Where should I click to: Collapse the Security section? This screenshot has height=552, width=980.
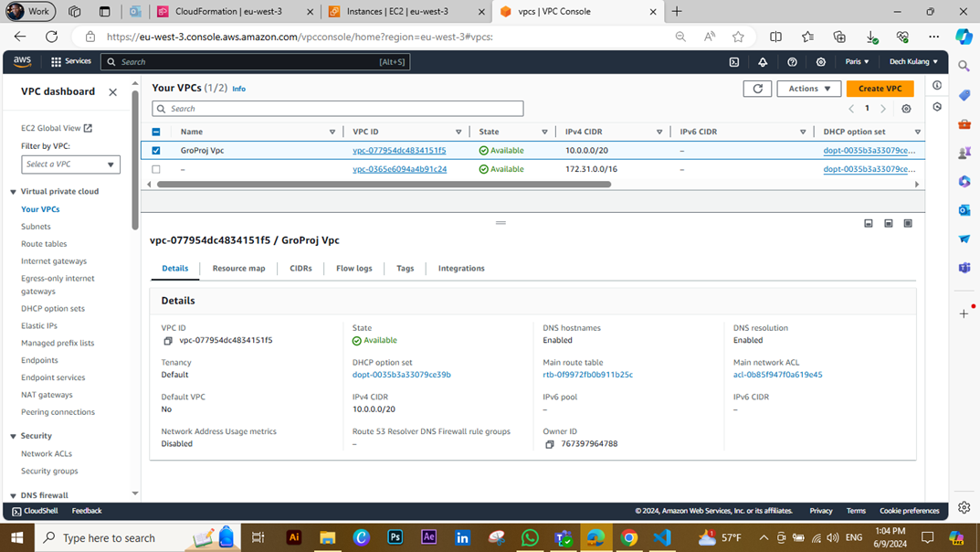pyautogui.click(x=13, y=436)
